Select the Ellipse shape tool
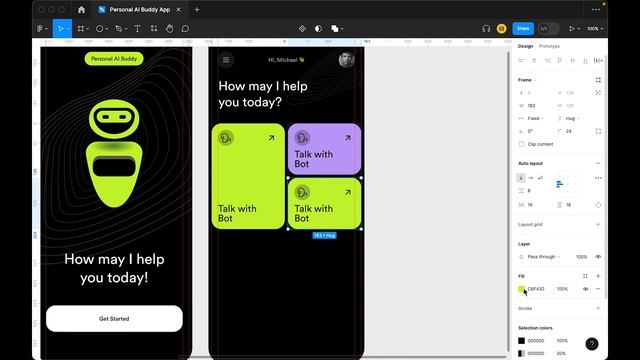 click(99, 29)
